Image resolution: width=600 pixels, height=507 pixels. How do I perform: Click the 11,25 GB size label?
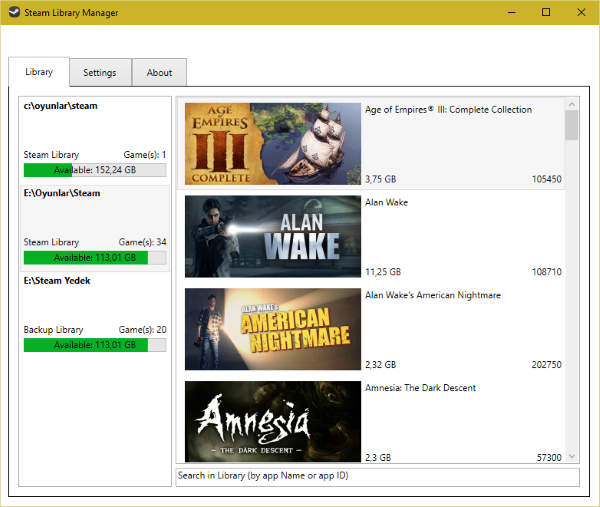tap(383, 272)
